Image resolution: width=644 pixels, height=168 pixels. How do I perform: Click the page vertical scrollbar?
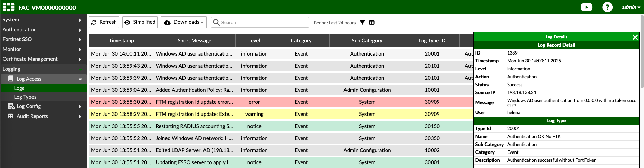click(x=642, y=52)
